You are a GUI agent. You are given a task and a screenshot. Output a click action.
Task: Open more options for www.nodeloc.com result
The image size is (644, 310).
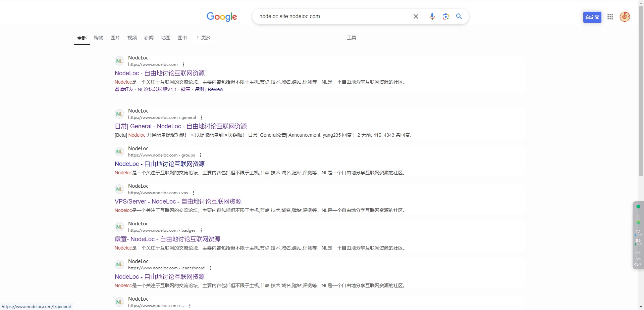(183, 64)
